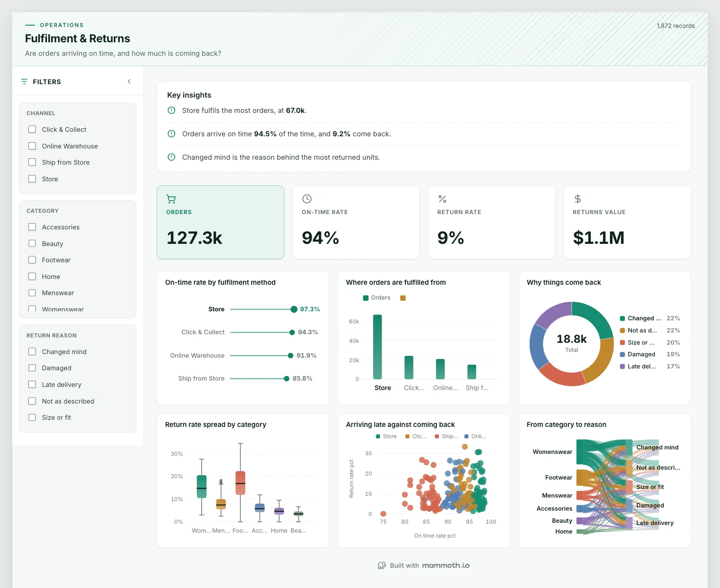
Task: Check the Menswear filter
Action: pyautogui.click(x=32, y=293)
